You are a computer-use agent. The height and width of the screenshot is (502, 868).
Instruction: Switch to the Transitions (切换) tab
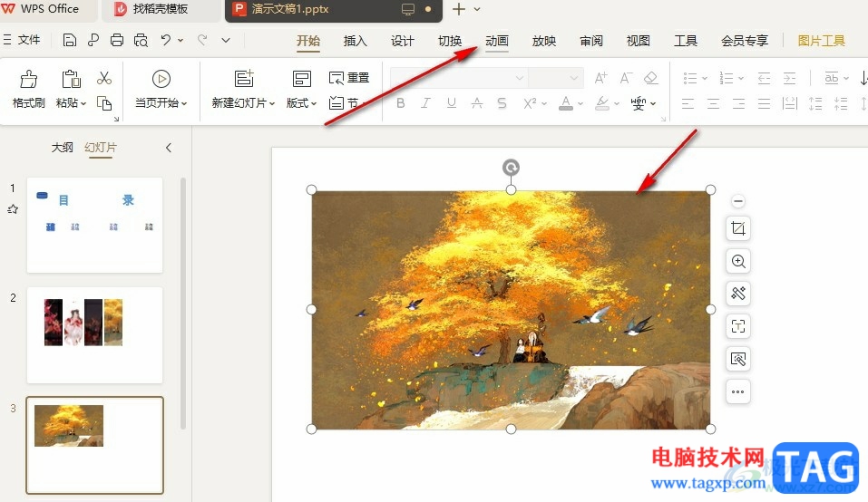[x=450, y=41]
